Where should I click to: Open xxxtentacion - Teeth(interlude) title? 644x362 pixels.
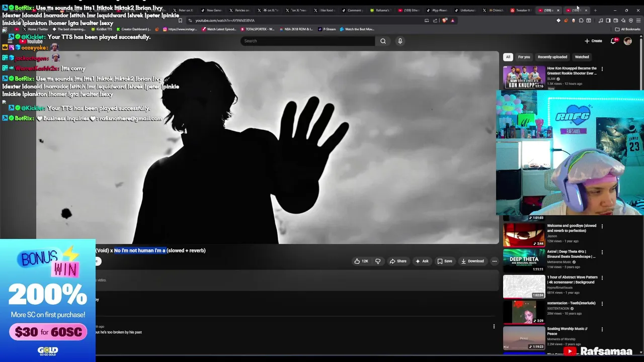[571, 303]
